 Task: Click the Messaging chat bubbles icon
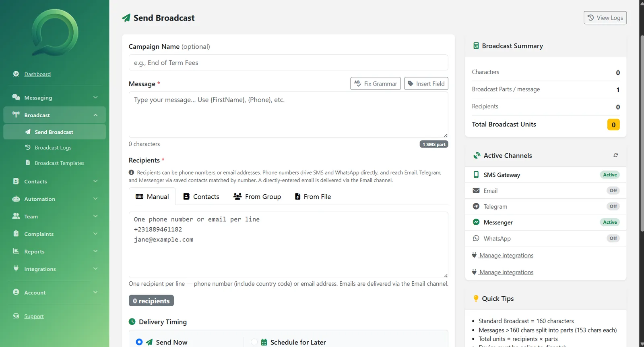pyautogui.click(x=16, y=97)
